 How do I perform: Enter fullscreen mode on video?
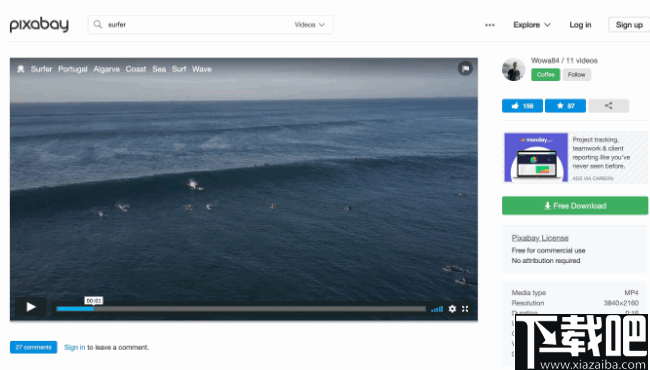click(x=465, y=309)
